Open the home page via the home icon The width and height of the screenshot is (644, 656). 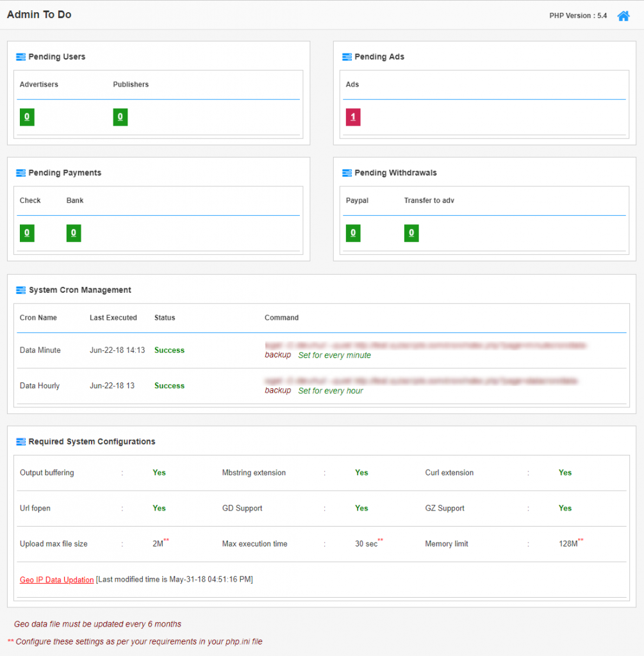coord(623,15)
